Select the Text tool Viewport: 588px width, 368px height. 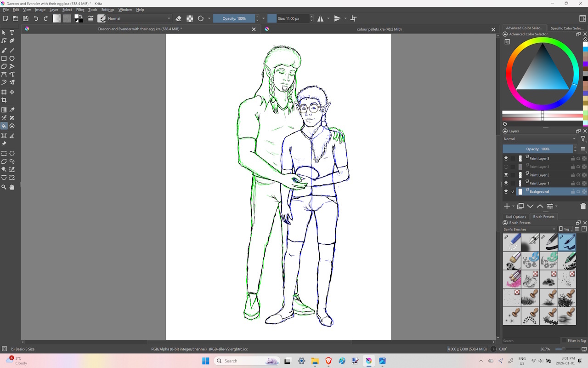click(12, 33)
